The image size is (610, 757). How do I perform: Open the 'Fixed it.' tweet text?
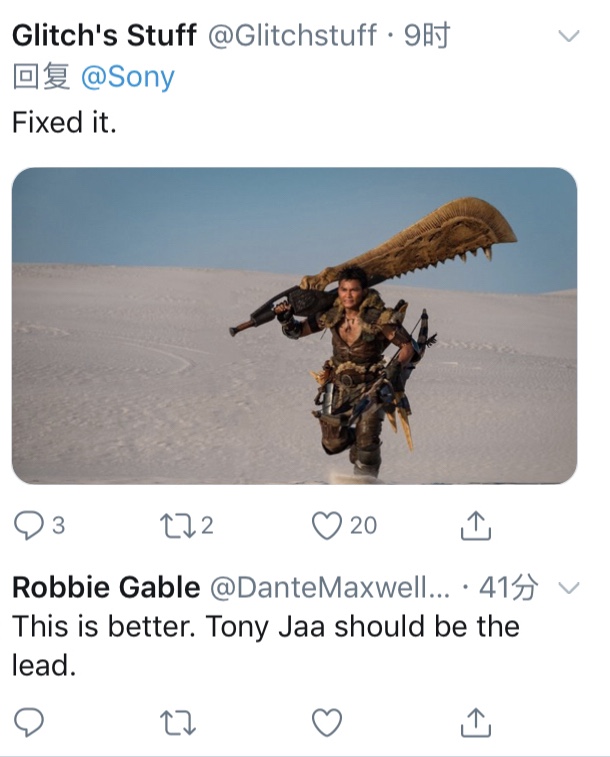(x=64, y=122)
